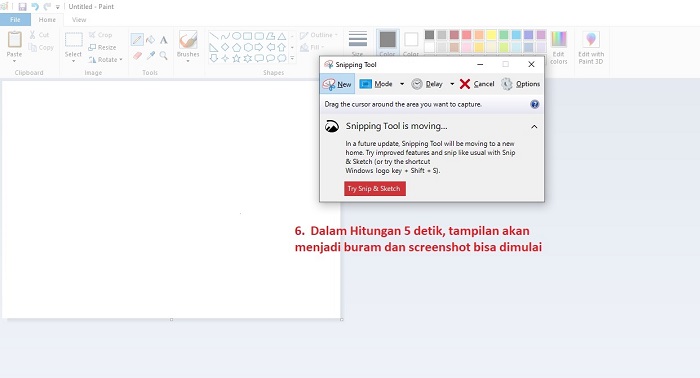
Task: Open Options in Snipping Tool
Action: coord(520,84)
